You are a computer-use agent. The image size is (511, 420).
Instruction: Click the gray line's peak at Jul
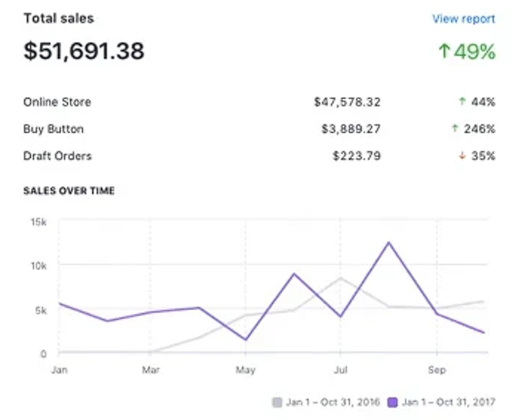point(340,278)
